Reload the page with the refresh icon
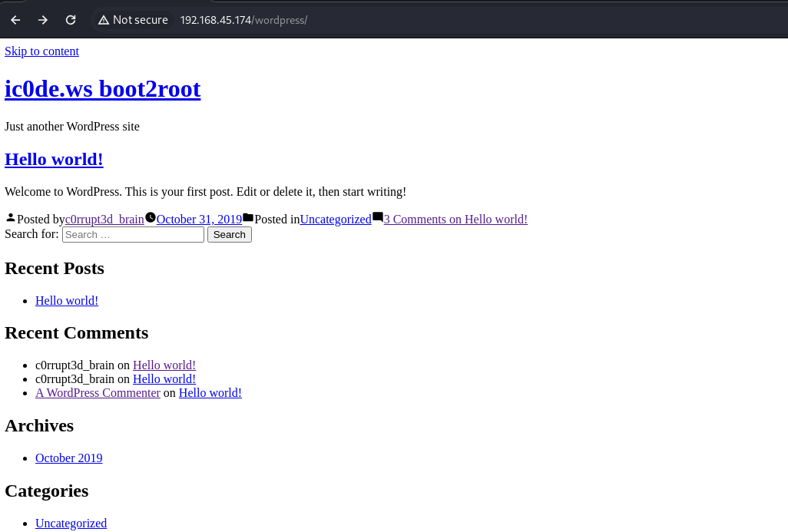This screenshot has width=788, height=532. pyautogui.click(x=71, y=20)
